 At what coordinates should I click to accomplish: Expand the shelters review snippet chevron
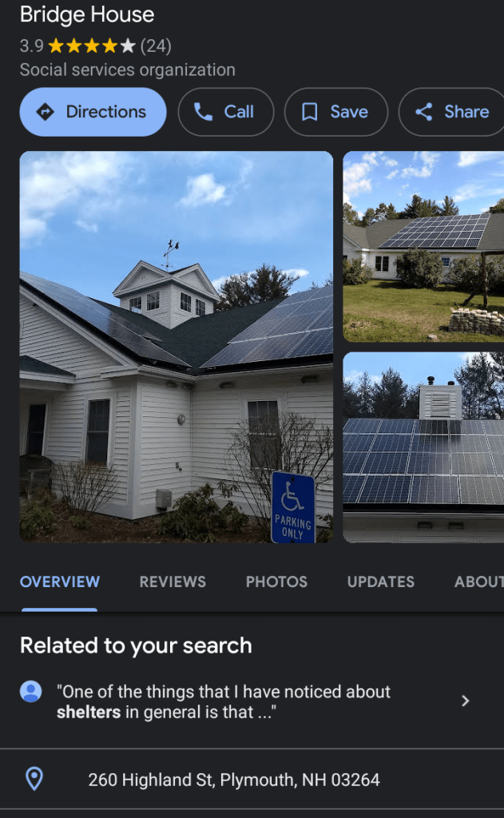pyautogui.click(x=466, y=701)
